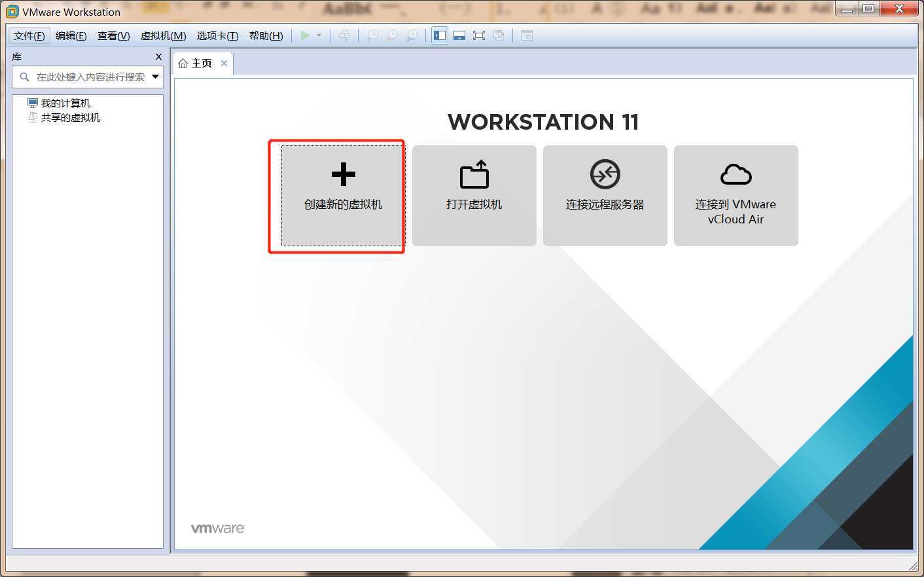Open the 虚拟机(M) menu
924x577 pixels.
coord(164,35)
